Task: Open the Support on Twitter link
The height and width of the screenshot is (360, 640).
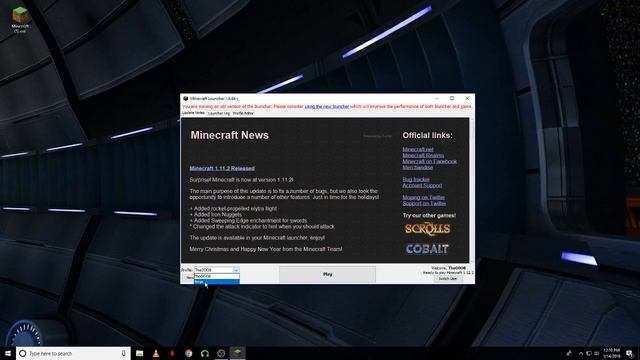Action: tap(424, 204)
